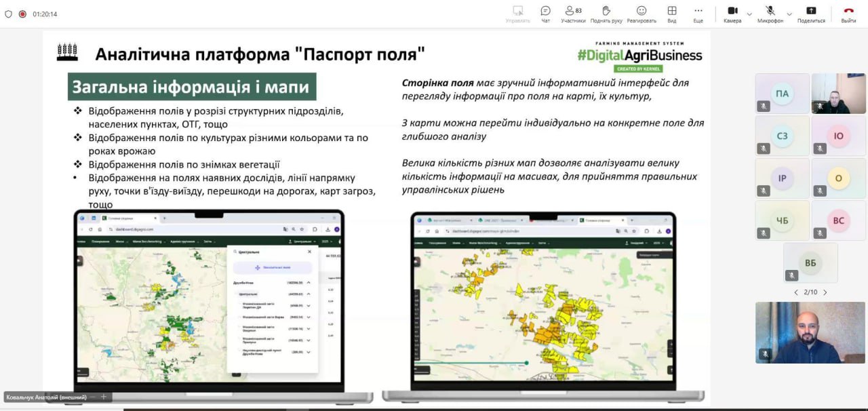Viewport: 868px width, 411px height.
Task: Click the recording indicator icon
Action: click(22, 14)
